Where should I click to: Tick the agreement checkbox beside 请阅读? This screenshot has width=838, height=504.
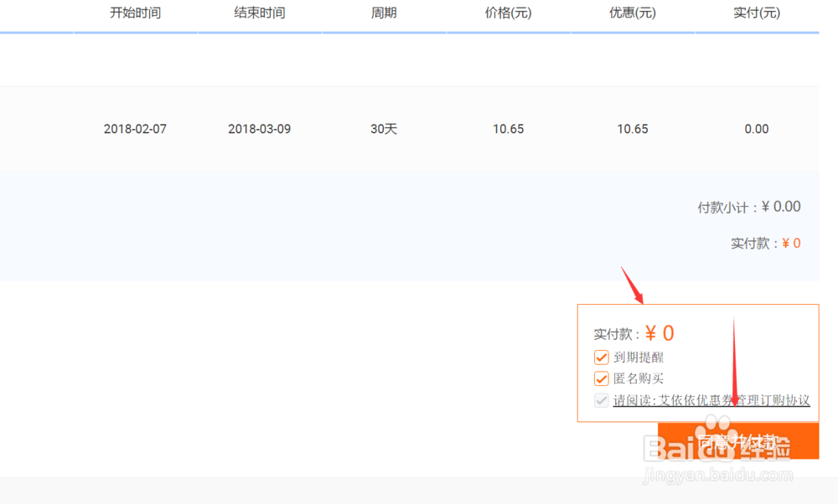[601, 399]
